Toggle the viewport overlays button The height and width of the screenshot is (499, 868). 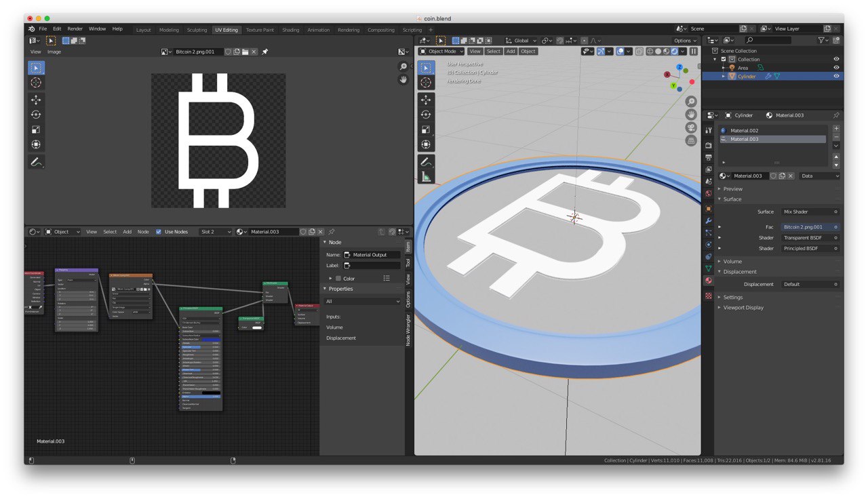[x=620, y=51]
